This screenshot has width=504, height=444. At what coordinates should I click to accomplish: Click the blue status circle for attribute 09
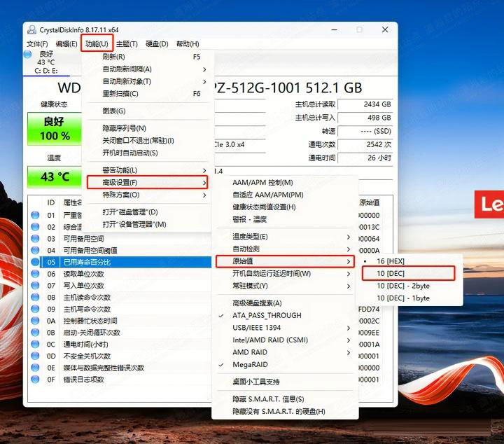pyautogui.click(x=35, y=309)
